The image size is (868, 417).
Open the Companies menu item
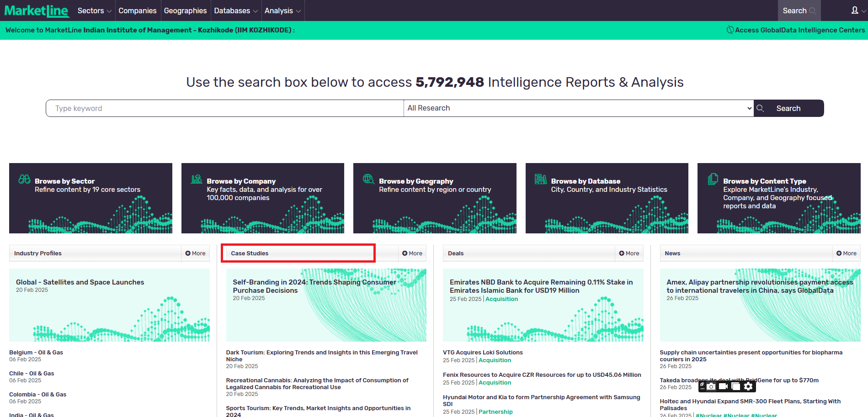[137, 11]
